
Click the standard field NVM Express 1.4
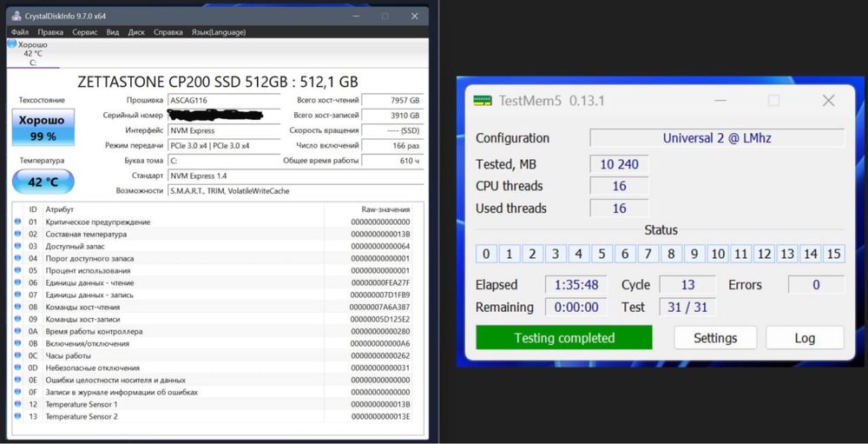pos(296,176)
